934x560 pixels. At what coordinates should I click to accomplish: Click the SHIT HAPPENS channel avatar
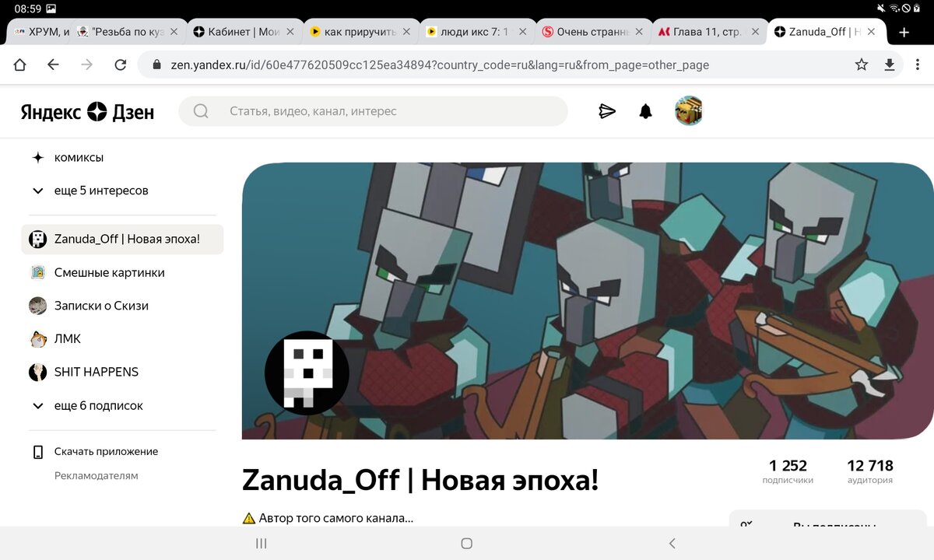[x=37, y=372]
